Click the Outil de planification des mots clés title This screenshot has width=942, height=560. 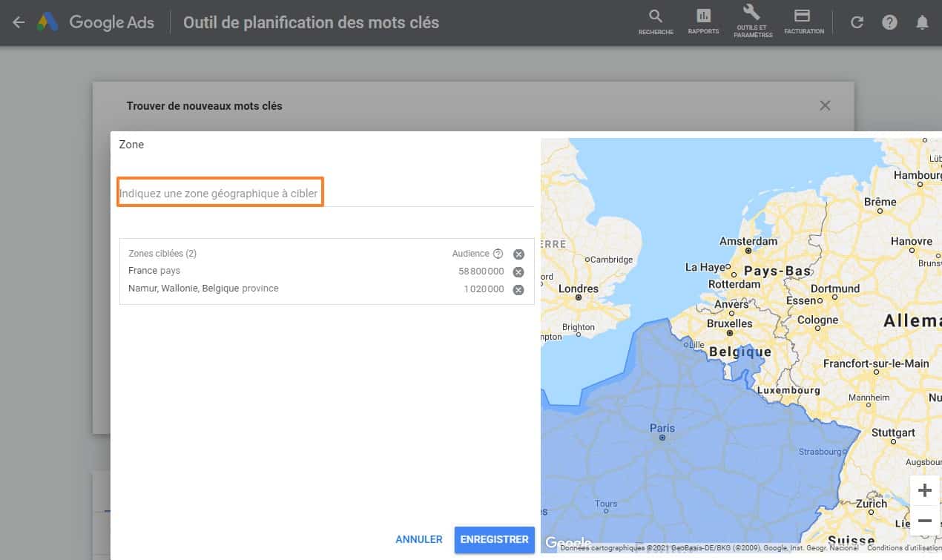(x=312, y=22)
